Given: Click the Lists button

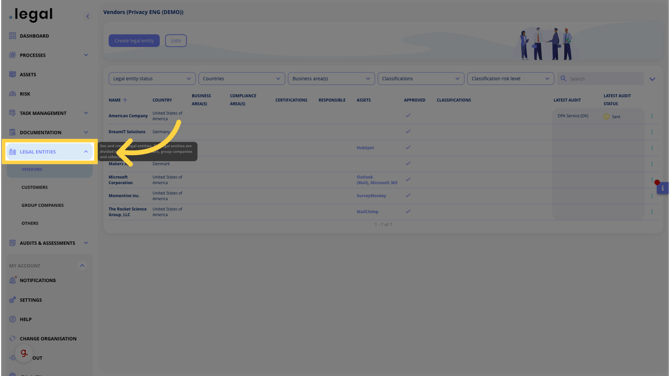Looking at the screenshot, I should (x=176, y=41).
